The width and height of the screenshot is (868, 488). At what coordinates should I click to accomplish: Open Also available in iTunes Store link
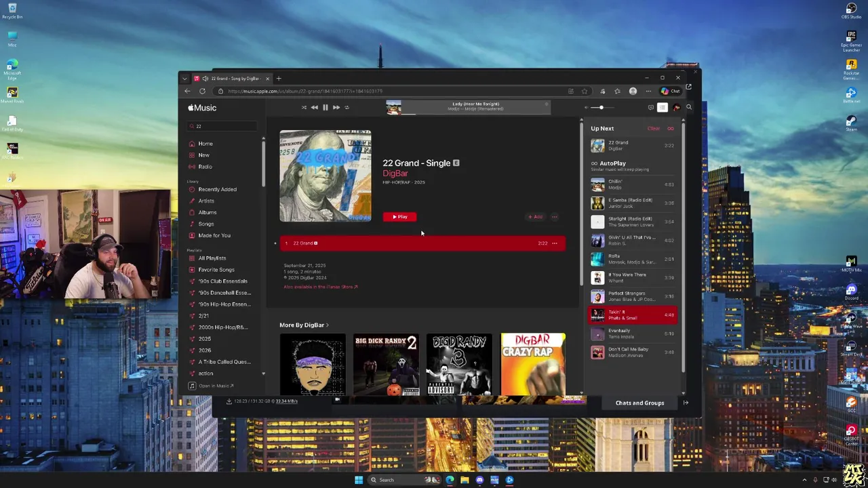pyautogui.click(x=321, y=287)
